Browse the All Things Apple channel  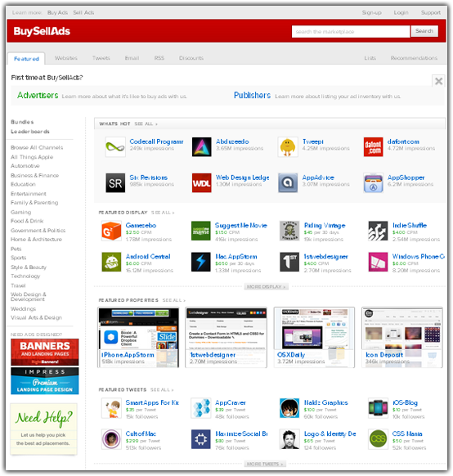pos(32,157)
